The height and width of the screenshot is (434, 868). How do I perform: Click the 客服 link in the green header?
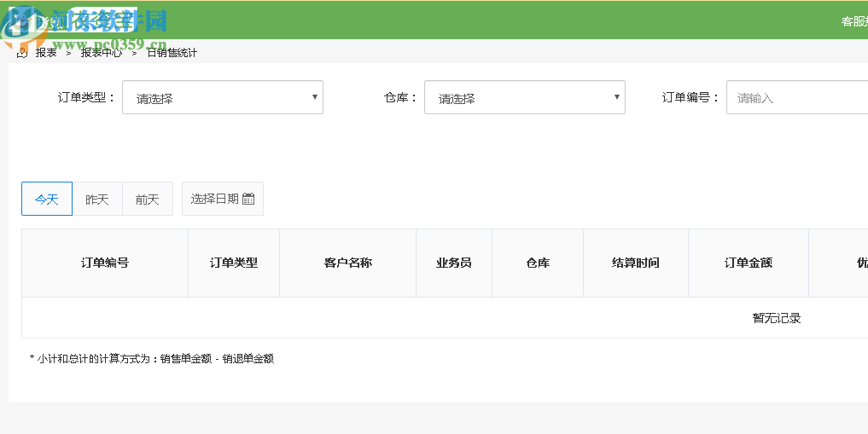click(854, 21)
